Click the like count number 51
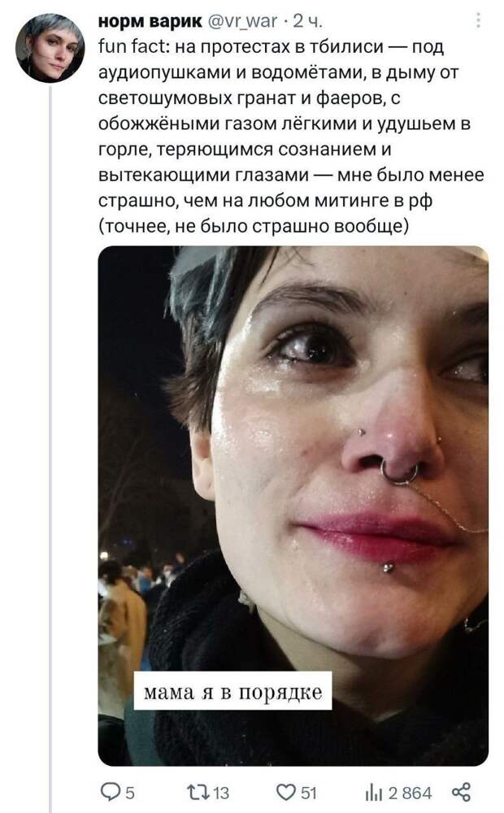This screenshot has height=813, width=504. 309,793
